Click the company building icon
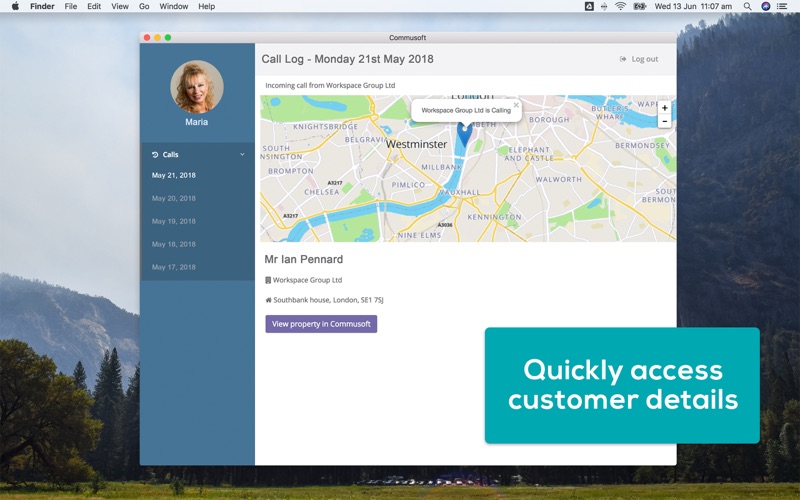This screenshot has height=500, width=800. pyautogui.click(x=268, y=280)
